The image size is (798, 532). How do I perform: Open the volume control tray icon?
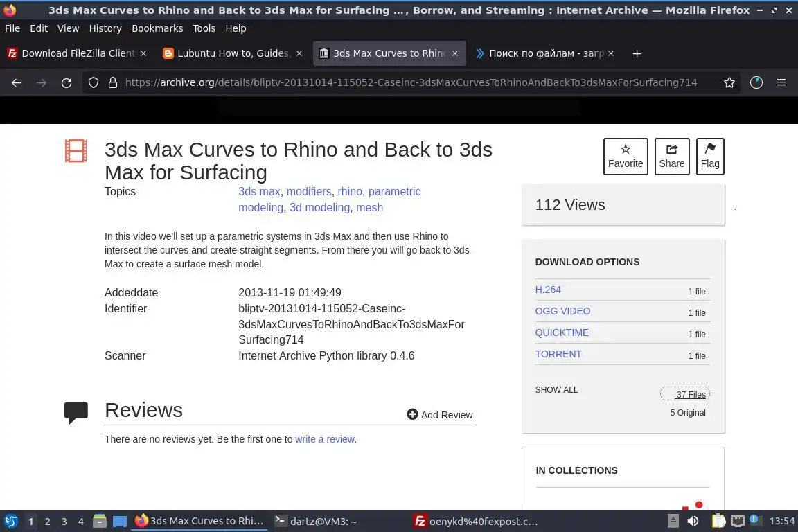pyautogui.click(x=693, y=521)
